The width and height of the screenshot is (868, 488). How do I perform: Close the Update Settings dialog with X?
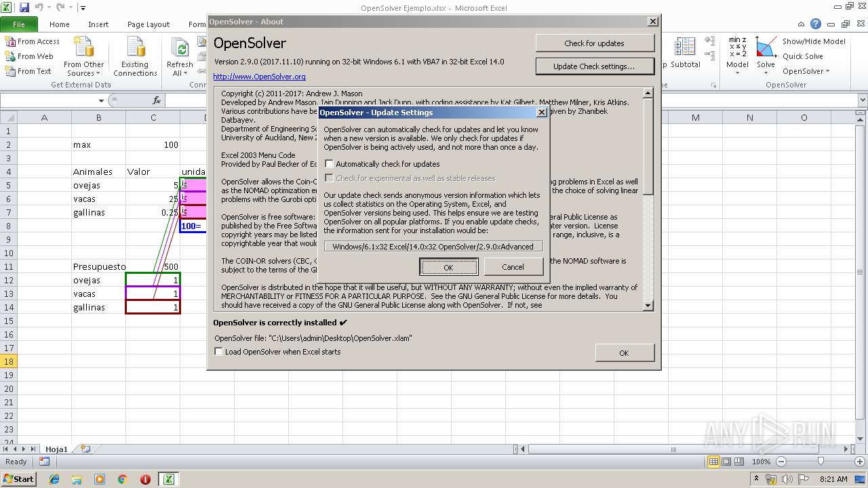click(x=541, y=113)
